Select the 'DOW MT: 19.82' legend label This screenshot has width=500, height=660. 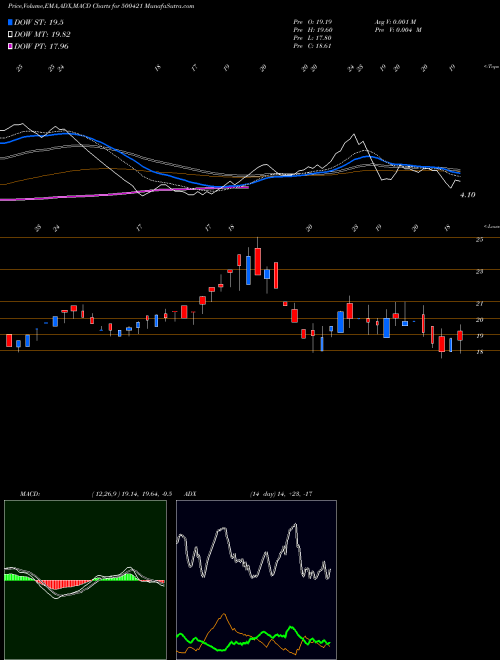tap(42, 35)
